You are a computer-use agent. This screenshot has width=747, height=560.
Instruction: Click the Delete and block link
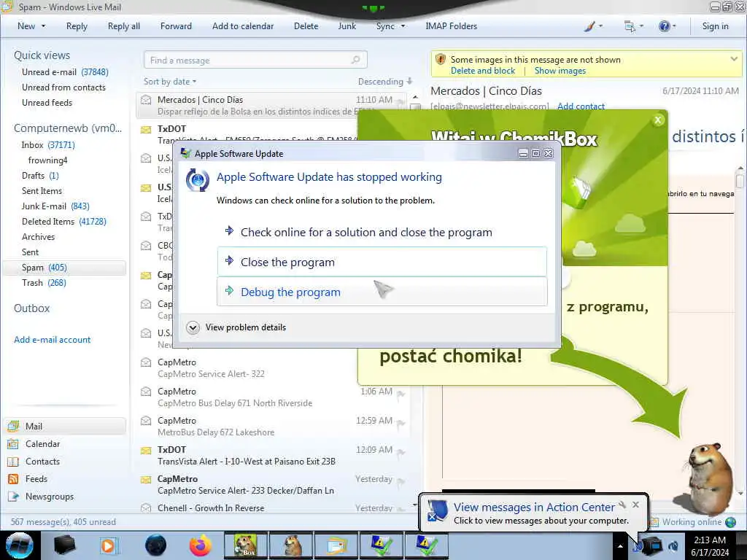tap(483, 71)
